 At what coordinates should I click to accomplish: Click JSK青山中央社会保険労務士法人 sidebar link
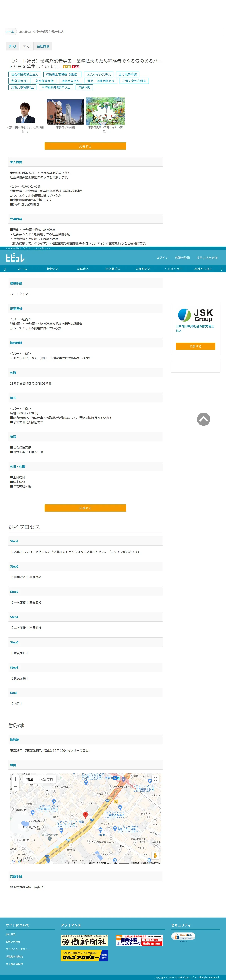click(195, 328)
